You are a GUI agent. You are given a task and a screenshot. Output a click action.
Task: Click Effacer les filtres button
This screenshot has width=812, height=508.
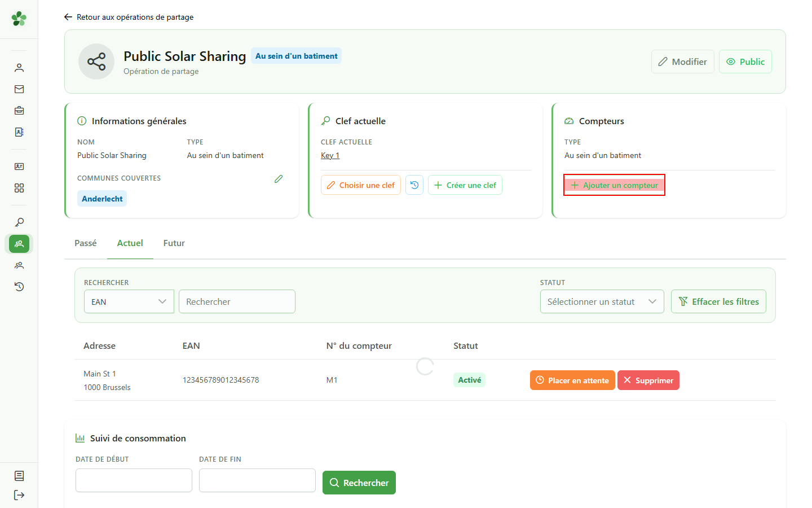(718, 301)
